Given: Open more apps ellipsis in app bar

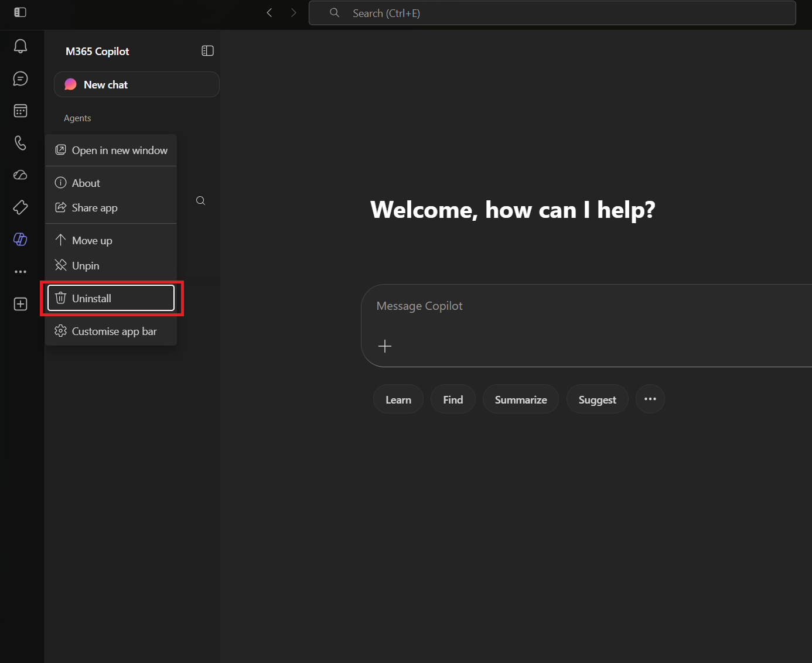Looking at the screenshot, I should pos(21,272).
